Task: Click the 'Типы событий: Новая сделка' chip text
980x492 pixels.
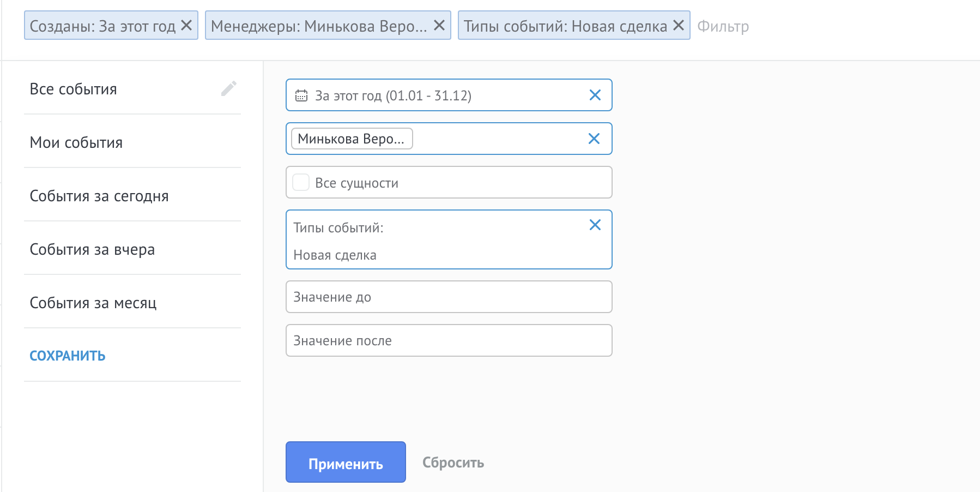Action: coord(565,26)
